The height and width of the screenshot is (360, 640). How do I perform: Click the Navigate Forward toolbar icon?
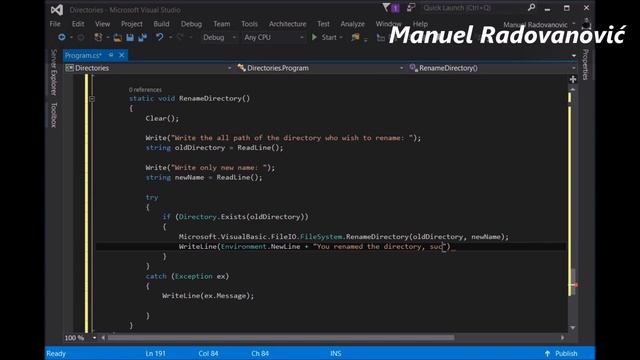click(81, 38)
